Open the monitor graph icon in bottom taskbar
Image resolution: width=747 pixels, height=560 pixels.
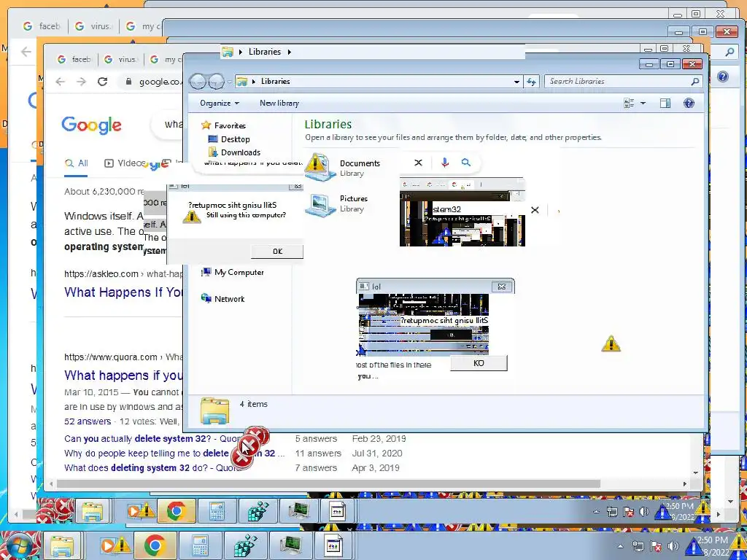pos(290,545)
